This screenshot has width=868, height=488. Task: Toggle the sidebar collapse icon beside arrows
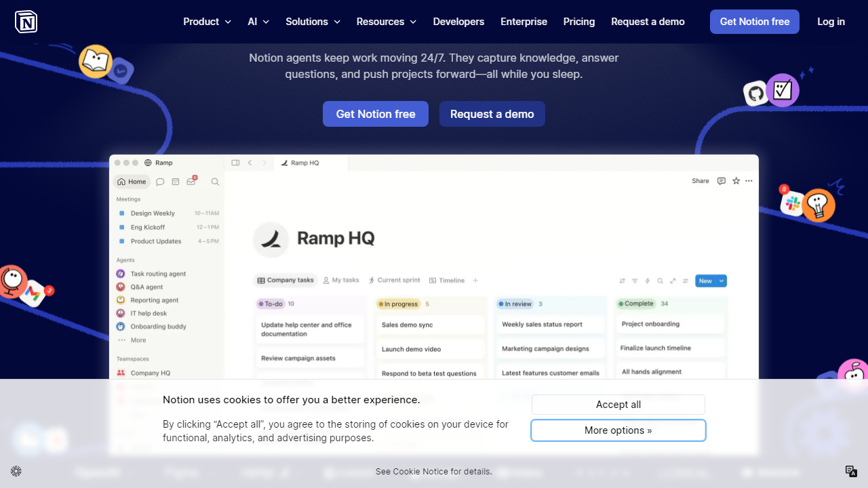point(235,163)
